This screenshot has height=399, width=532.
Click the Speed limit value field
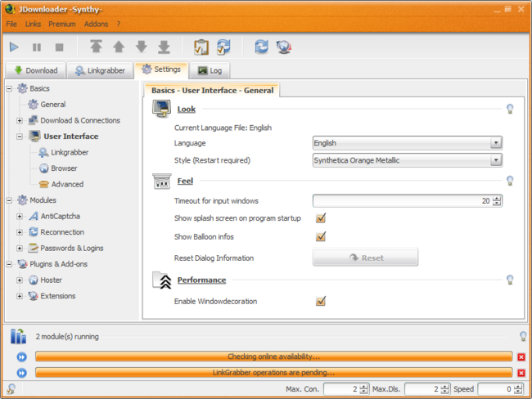[x=495, y=389]
